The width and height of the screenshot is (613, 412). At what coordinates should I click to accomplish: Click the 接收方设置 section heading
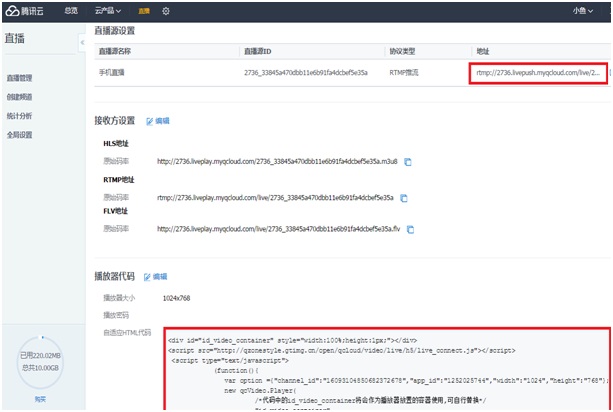[x=115, y=120]
